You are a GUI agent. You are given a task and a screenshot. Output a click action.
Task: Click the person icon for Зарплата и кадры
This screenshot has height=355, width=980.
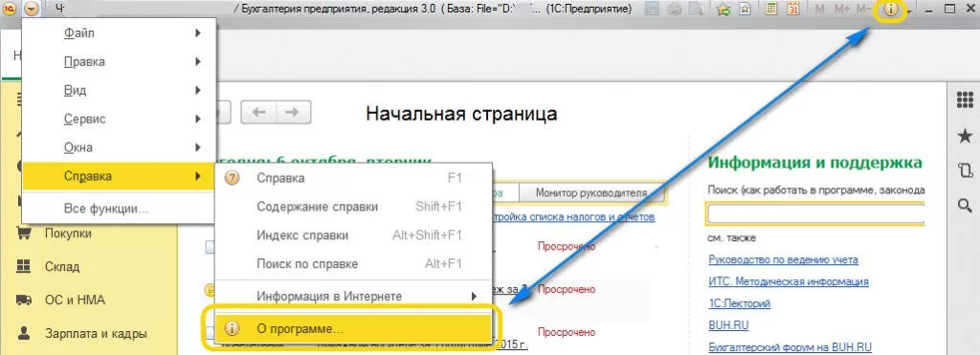click(24, 333)
